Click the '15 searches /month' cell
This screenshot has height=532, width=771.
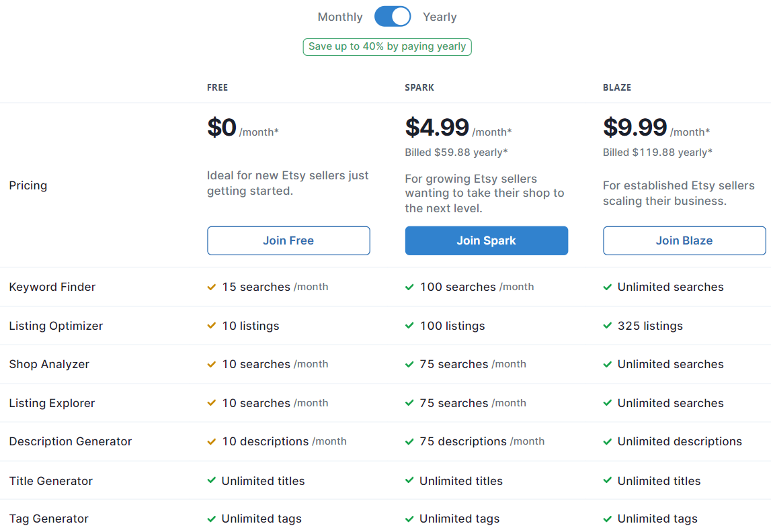click(268, 287)
